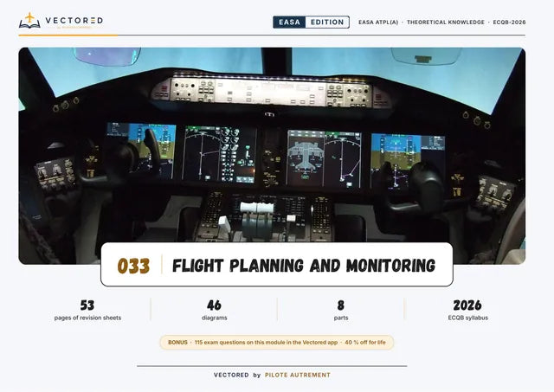Click the EDITION badge segment
554x392 pixels.
point(327,22)
